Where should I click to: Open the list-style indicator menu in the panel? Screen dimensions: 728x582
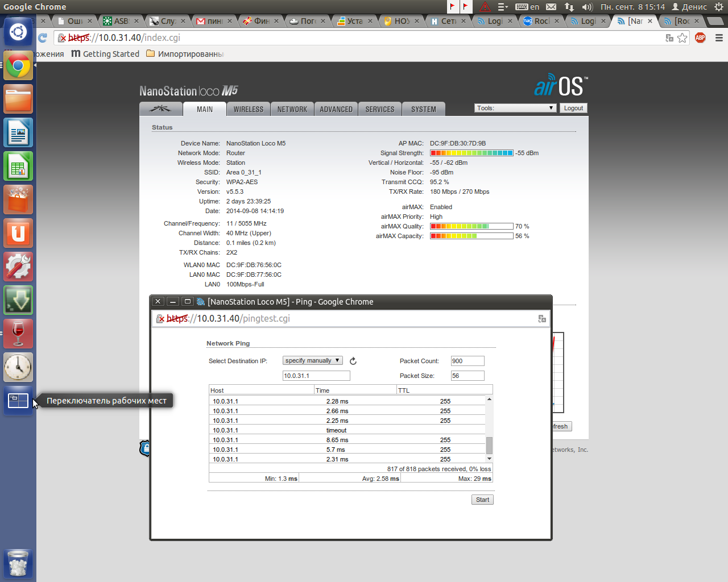pyautogui.click(x=503, y=7)
